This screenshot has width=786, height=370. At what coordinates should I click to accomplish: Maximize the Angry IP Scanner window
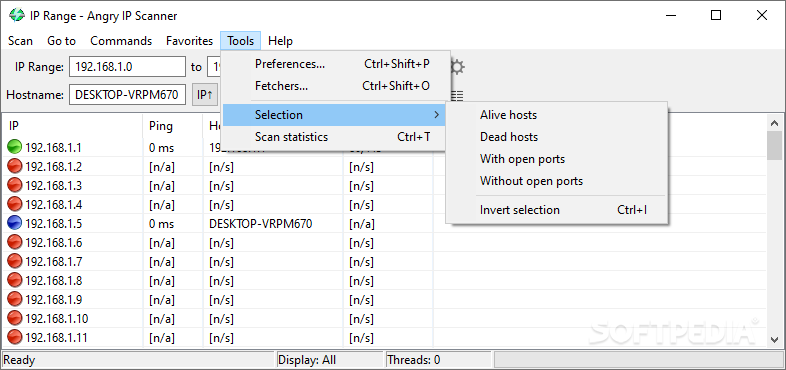pyautogui.click(x=716, y=16)
